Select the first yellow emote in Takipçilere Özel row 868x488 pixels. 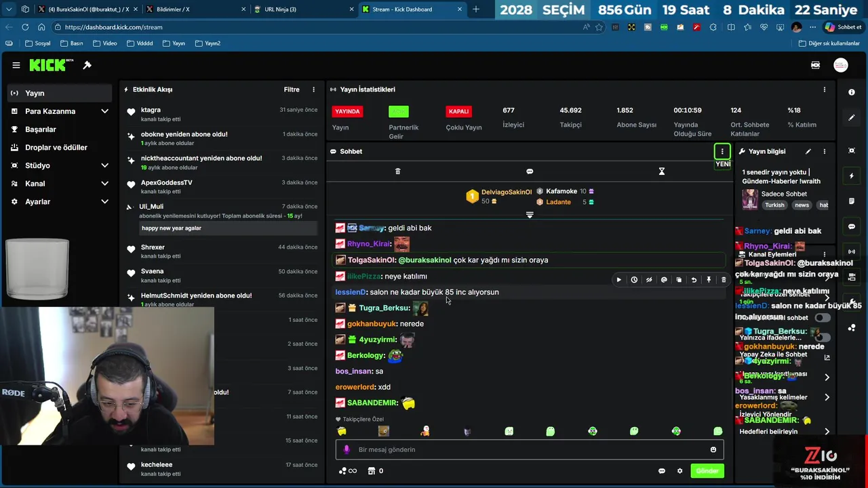coord(342,431)
